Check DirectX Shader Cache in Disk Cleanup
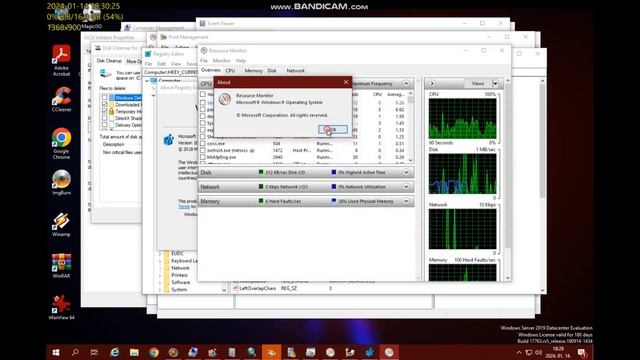 104,118
